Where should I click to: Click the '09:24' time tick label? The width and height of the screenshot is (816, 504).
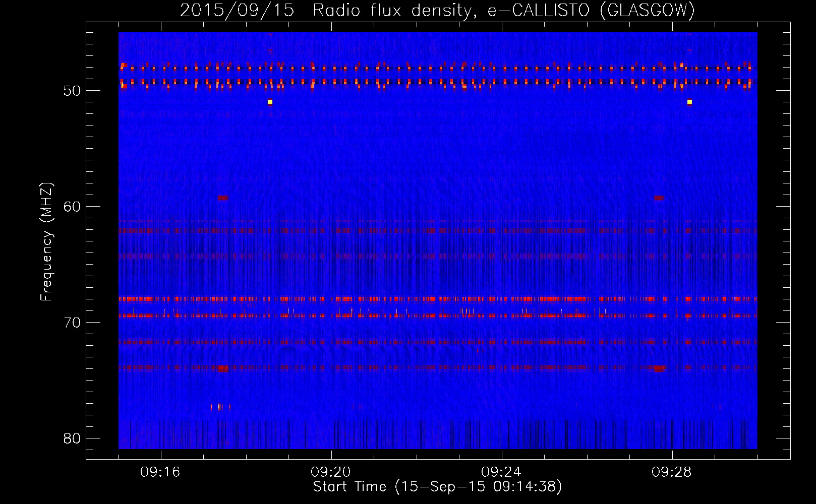pos(501,472)
